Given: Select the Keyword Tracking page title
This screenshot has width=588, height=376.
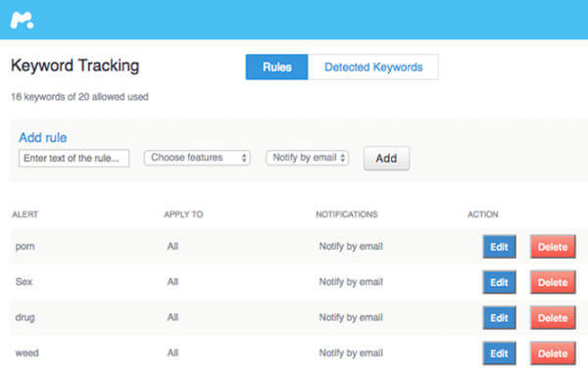Looking at the screenshot, I should click(x=75, y=66).
